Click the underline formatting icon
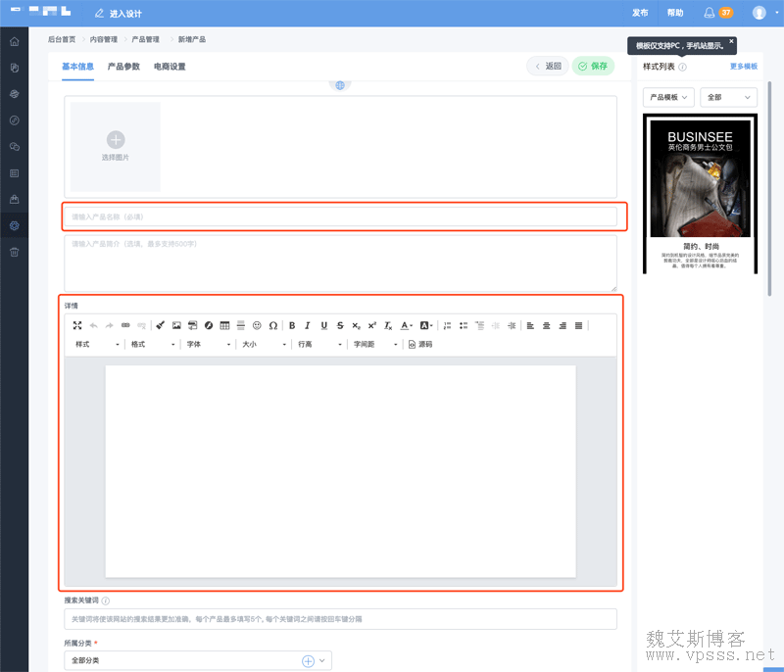The width and height of the screenshot is (784, 672). click(x=324, y=325)
